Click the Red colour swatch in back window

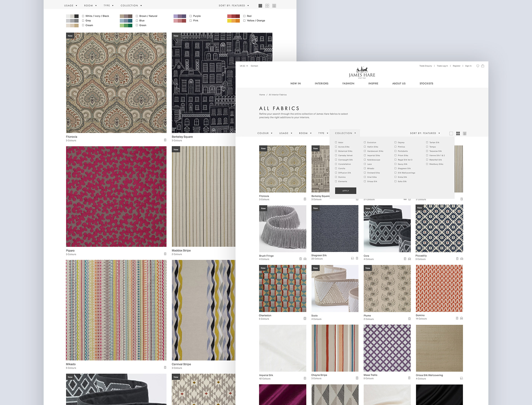pos(234,16)
